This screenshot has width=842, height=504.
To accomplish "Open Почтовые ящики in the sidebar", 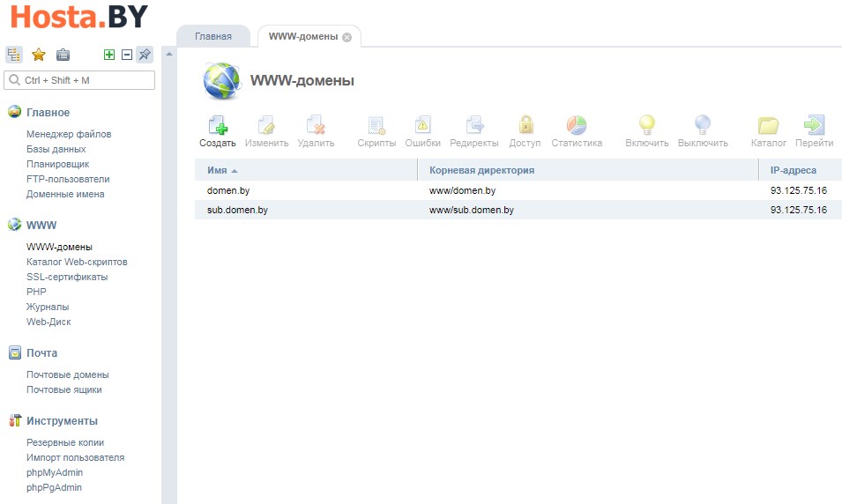I will (63, 389).
